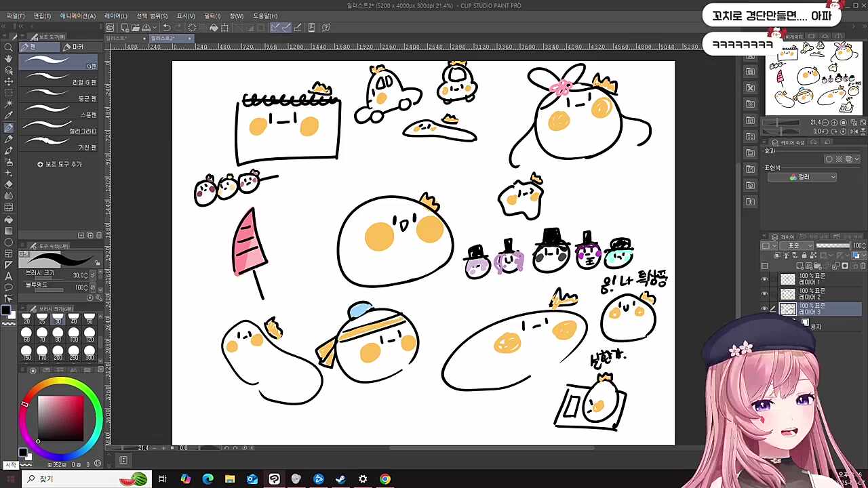Image resolution: width=868 pixels, height=488 pixels.
Task: Select the Text tool
Action: [8, 276]
